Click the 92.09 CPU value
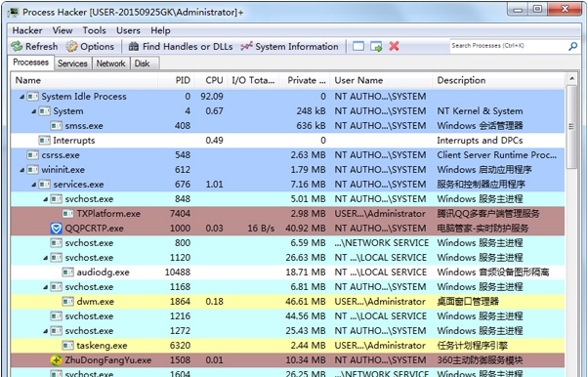 coord(212,97)
